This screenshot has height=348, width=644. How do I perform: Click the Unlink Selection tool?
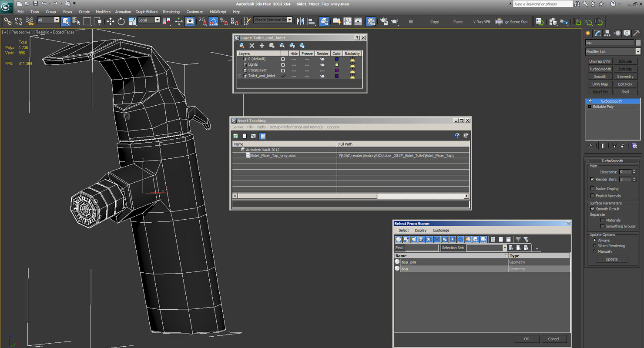(x=19, y=21)
